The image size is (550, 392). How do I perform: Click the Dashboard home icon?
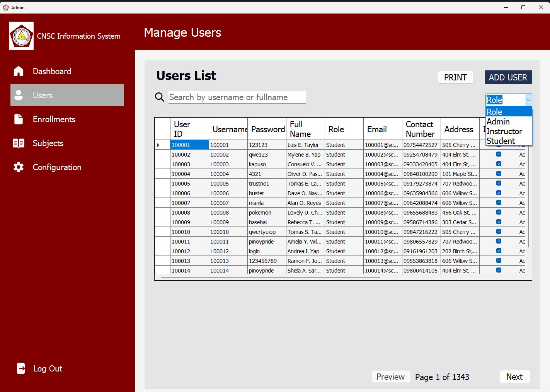[x=19, y=71]
